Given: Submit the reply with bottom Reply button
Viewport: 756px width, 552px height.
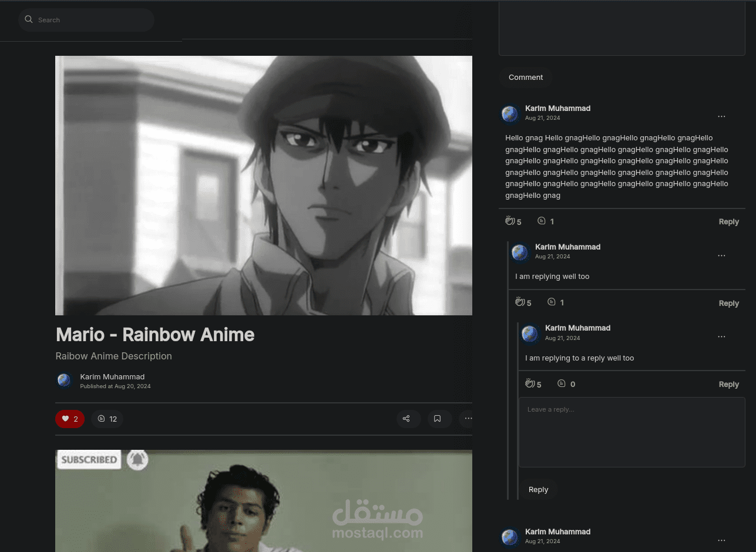Looking at the screenshot, I should (538, 489).
